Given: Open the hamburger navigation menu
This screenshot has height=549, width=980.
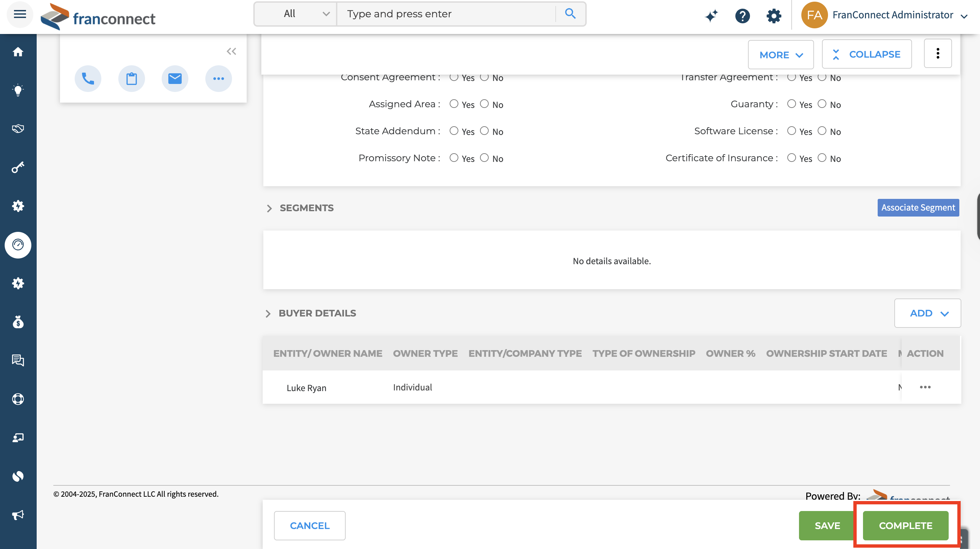Looking at the screenshot, I should tap(20, 14).
